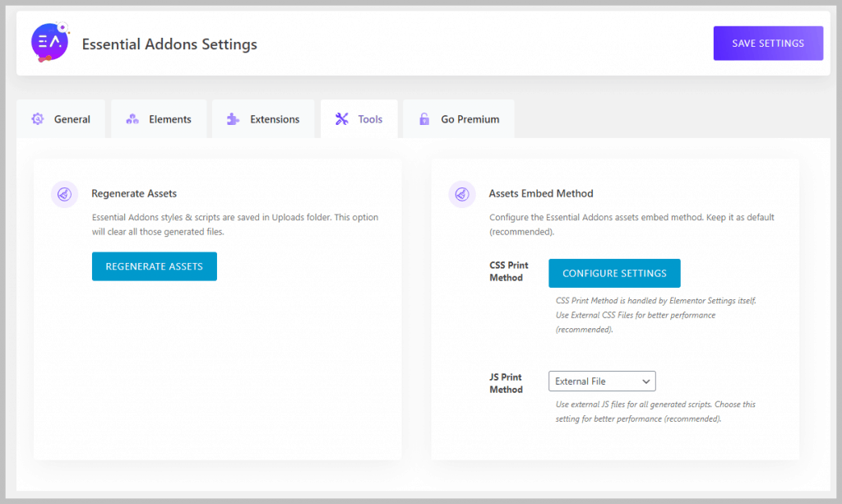This screenshot has height=504, width=842.
Task: Click the General tab gear icon
Action: pos(38,119)
